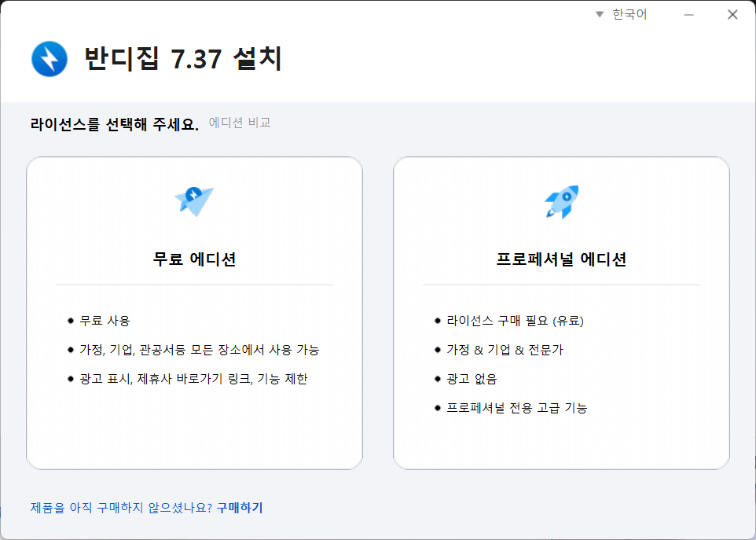This screenshot has width=756, height=540.
Task: Click '가정, 기업, 관공서등 모든 장소에서 사용 가능'
Action: (200, 350)
